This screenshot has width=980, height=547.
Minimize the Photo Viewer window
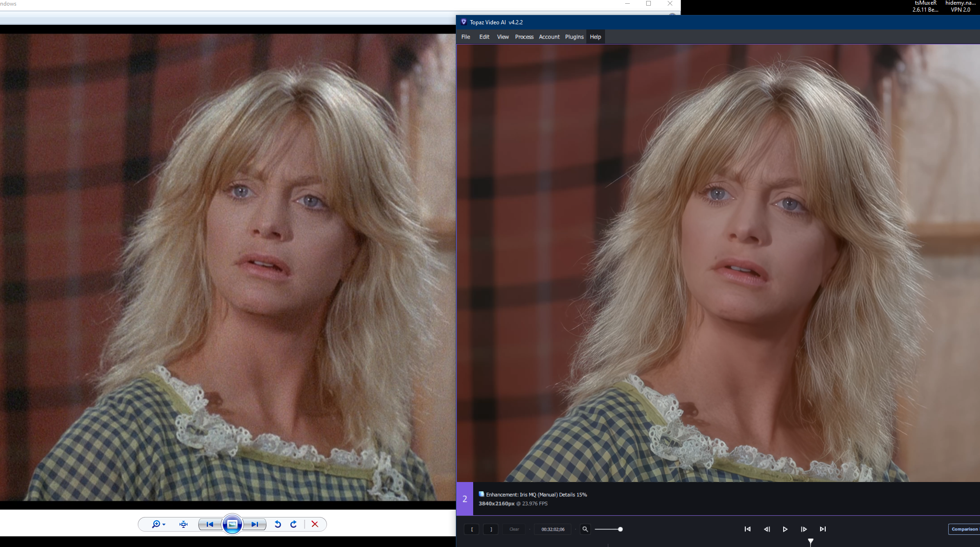[x=627, y=4]
